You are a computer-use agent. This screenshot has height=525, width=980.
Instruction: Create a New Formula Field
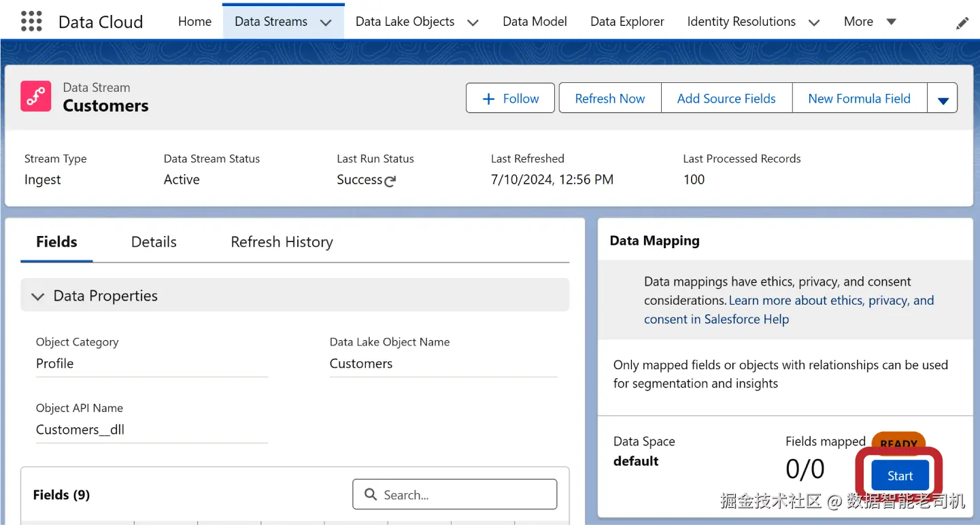point(859,99)
